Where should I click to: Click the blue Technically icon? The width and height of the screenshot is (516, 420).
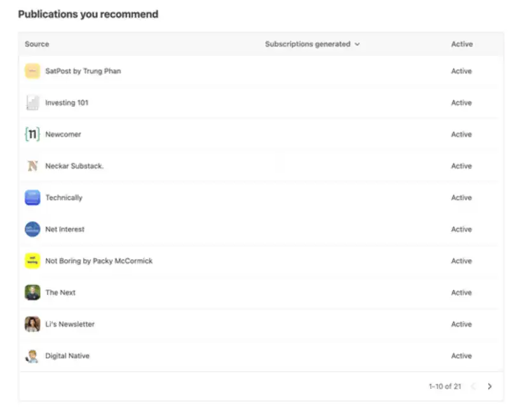[32, 198]
